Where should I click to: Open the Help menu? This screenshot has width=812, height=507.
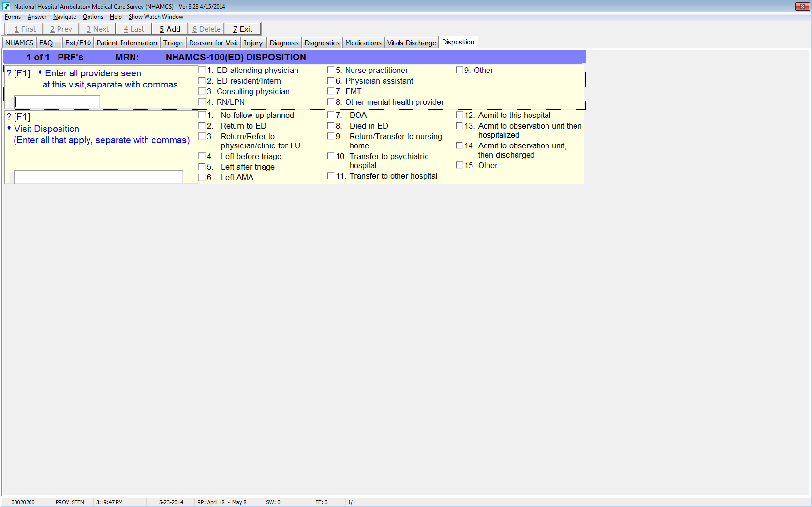pyautogui.click(x=116, y=17)
